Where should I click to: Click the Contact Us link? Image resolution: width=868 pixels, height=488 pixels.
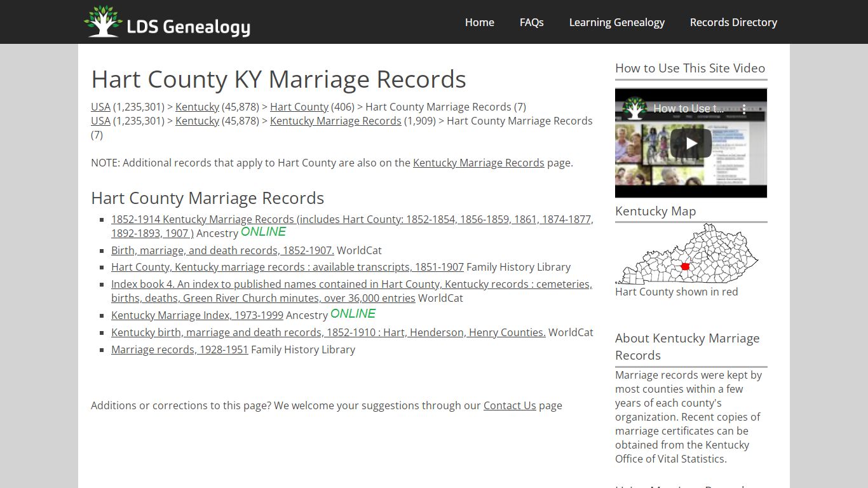510,405
